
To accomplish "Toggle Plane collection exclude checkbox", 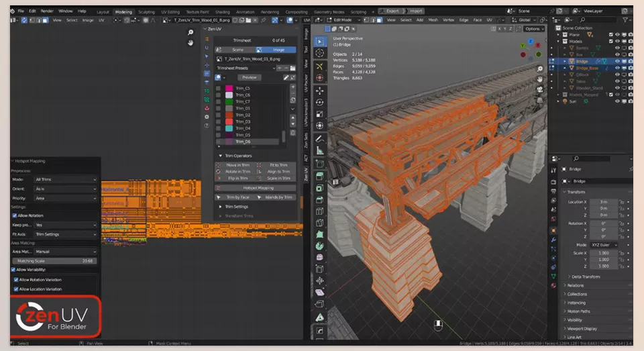I will click(610, 35).
